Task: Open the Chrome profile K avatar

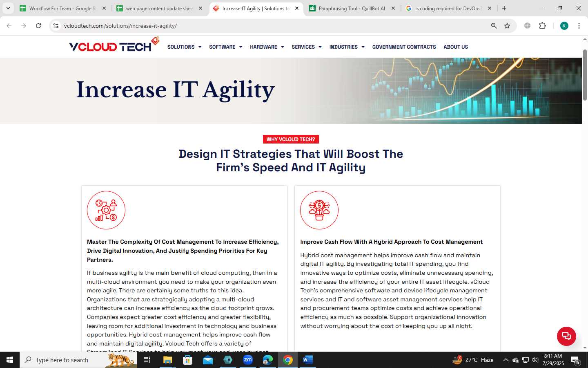Action: 564,26
